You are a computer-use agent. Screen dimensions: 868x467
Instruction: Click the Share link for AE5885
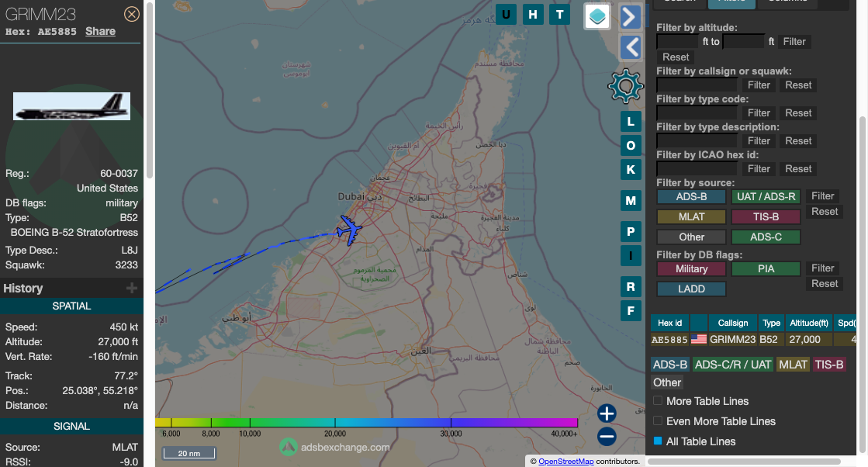pos(100,32)
